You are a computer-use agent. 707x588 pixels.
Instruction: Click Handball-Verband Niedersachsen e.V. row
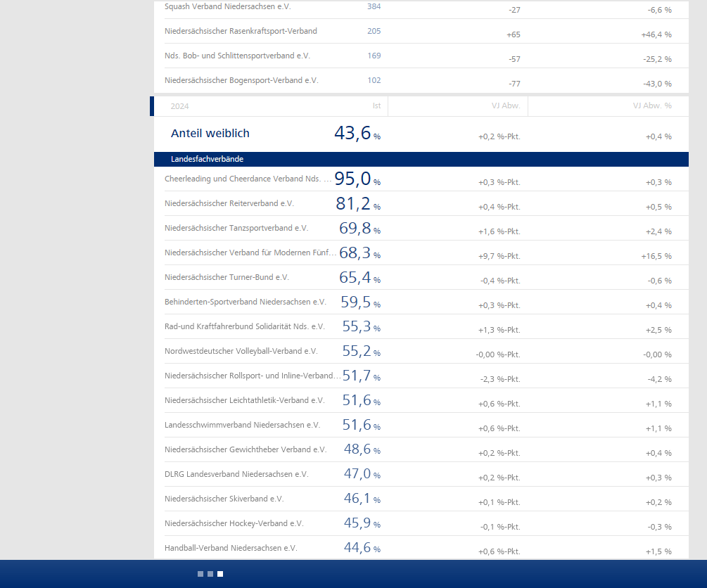click(x=231, y=548)
